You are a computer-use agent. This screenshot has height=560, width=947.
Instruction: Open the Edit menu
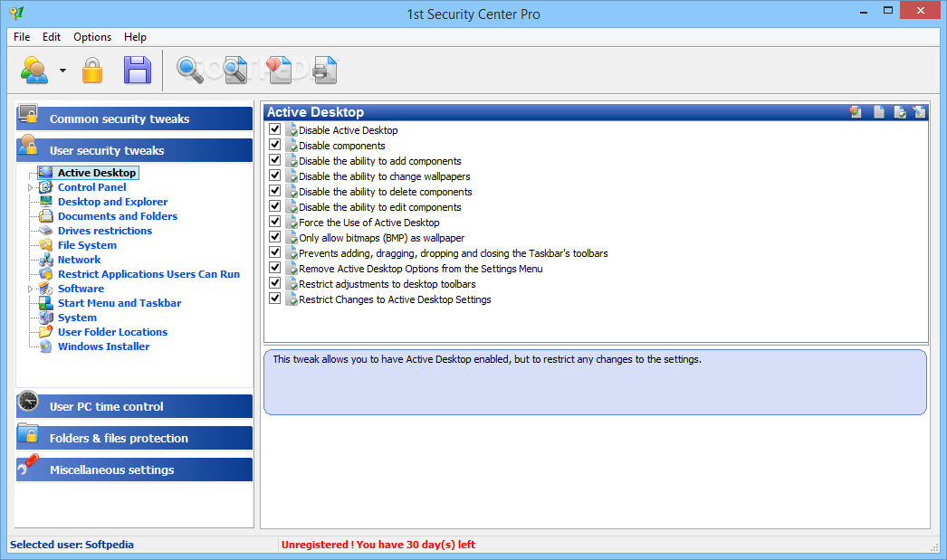pyautogui.click(x=52, y=37)
